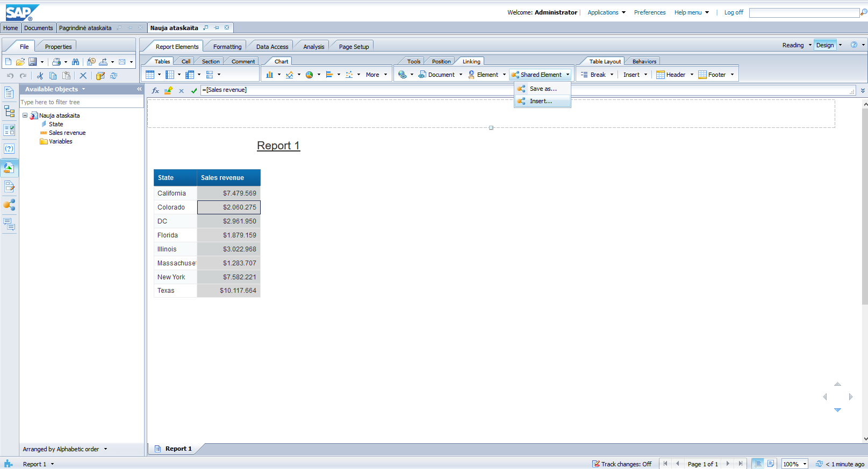Click the filter tree text field
Viewport: 868px width, 469px height.
tap(81, 102)
